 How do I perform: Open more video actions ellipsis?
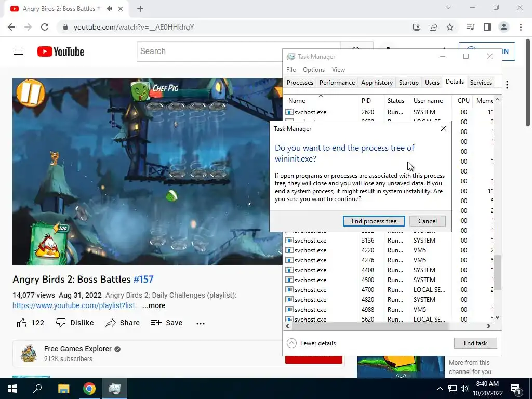point(201,323)
